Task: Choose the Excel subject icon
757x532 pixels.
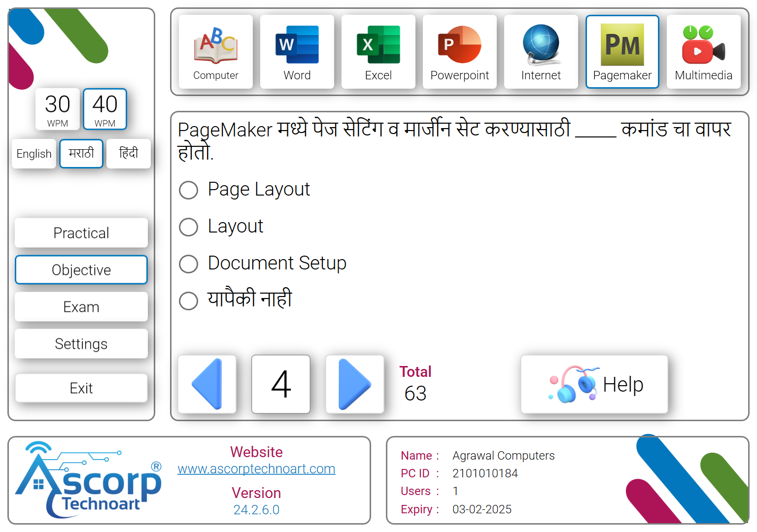Action: coord(378,52)
